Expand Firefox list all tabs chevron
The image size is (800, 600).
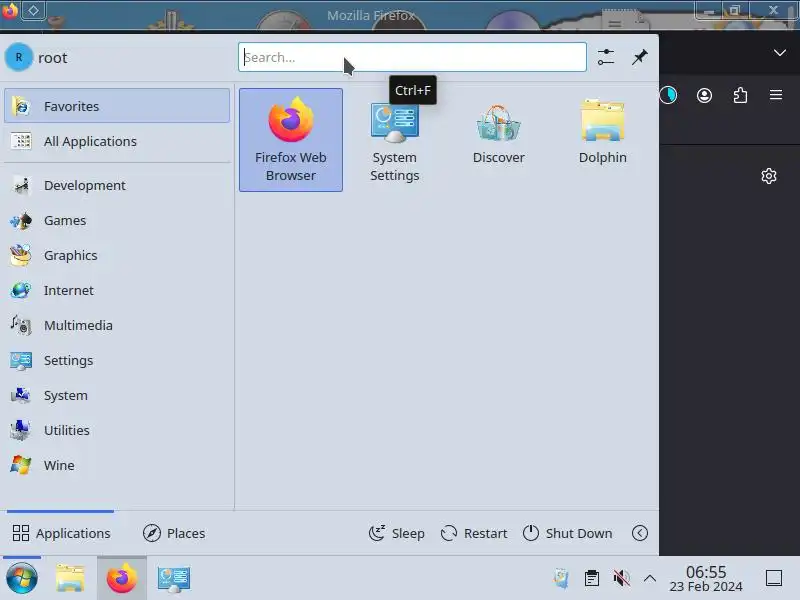[780, 53]
